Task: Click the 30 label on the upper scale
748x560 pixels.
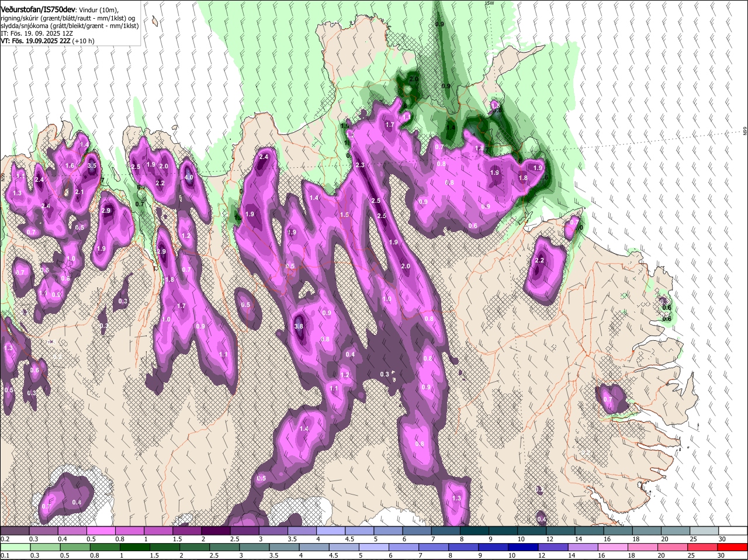Action: pyautogui.click(x=722, y=539)
